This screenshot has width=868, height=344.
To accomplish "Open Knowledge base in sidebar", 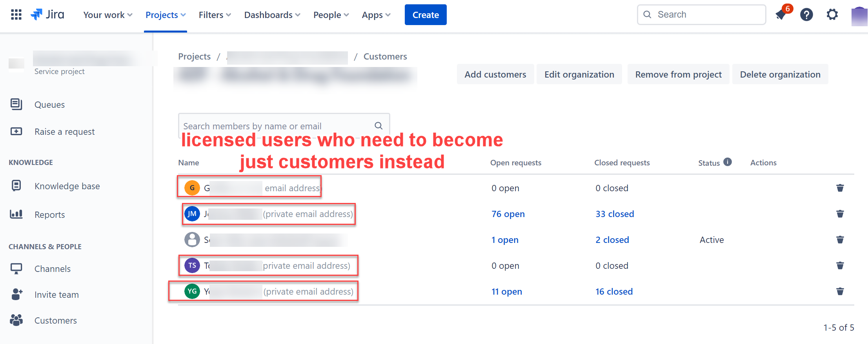I will tap(67, 186).
